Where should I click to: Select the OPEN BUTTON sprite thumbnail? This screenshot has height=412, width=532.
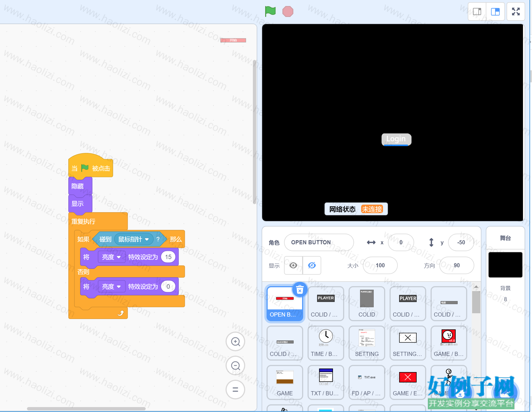(x=285, y=304)
